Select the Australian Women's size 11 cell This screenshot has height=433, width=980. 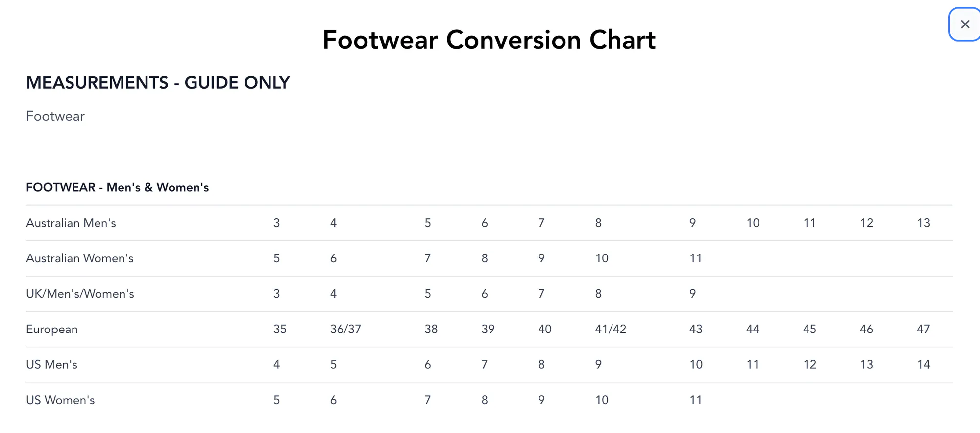pyautogui.click(x=696, y=258)
